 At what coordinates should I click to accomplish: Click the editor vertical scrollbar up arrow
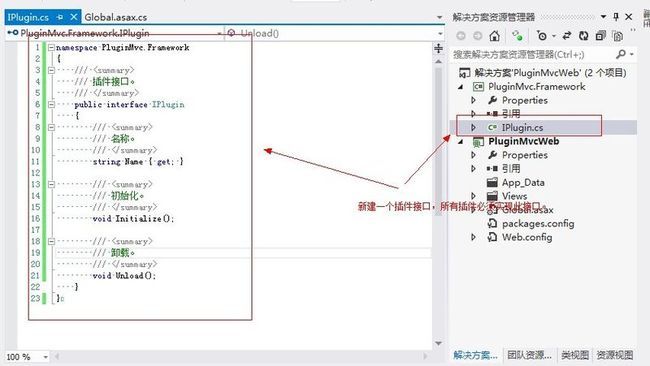click(439, 61)
